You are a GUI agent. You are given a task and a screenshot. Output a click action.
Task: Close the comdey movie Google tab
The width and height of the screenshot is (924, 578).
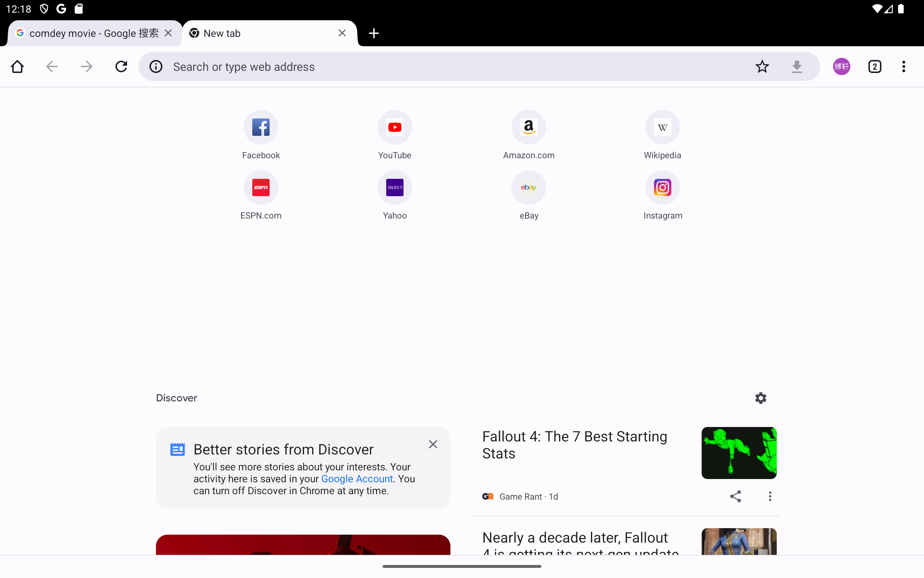coord(169,33)
